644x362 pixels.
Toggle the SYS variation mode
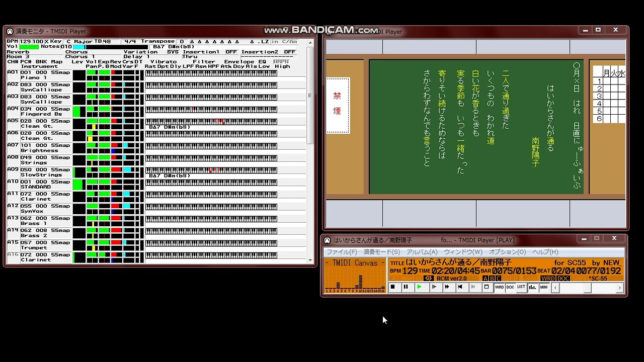point(173,52)
